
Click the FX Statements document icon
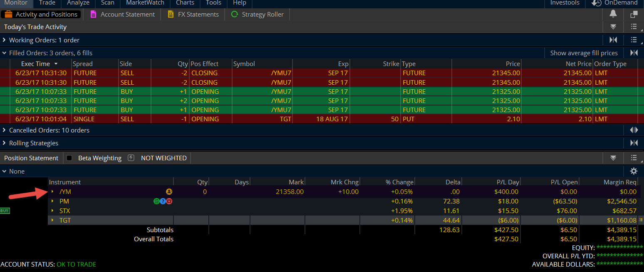click(171, 14)
